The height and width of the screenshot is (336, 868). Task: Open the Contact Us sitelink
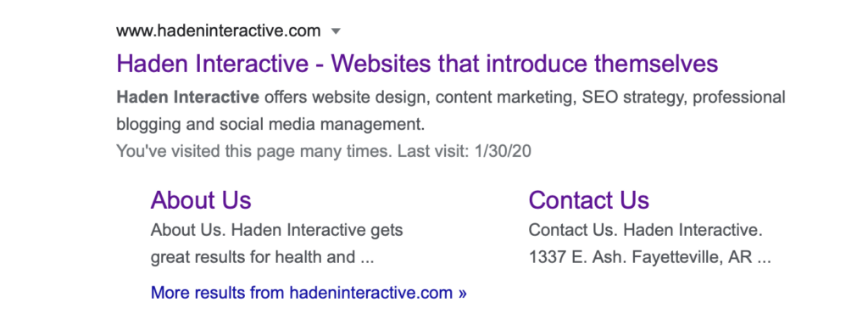[589, 200]
